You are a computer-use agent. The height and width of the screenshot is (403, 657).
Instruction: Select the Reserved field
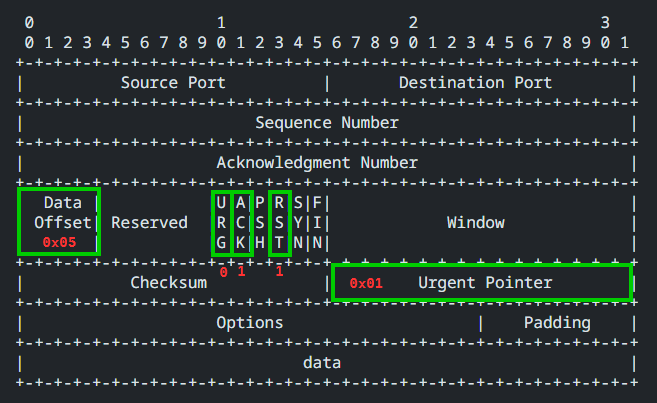[149, 222]
